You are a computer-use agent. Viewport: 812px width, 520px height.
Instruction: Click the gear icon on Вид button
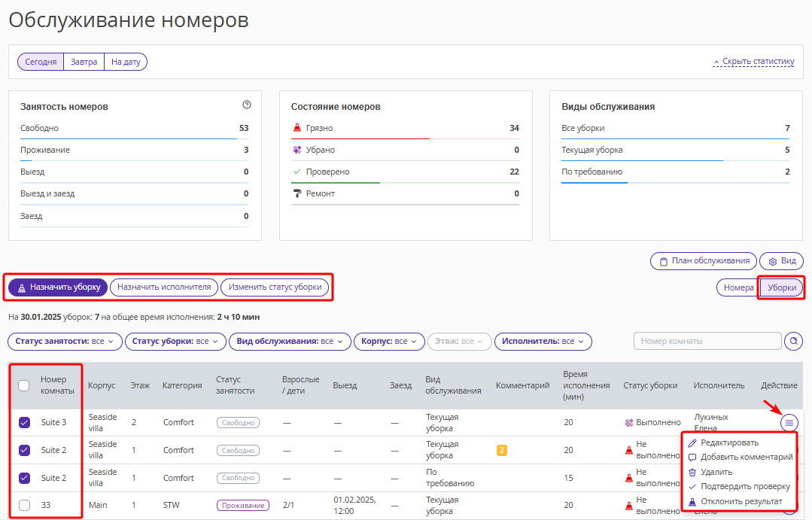[773, 262]
